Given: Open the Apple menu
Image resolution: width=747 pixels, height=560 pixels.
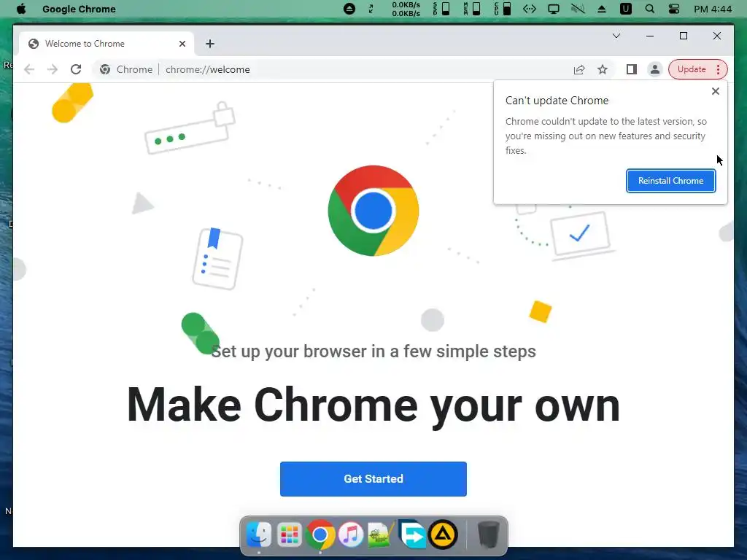Looking at the screenshot, I should [21, 9].
